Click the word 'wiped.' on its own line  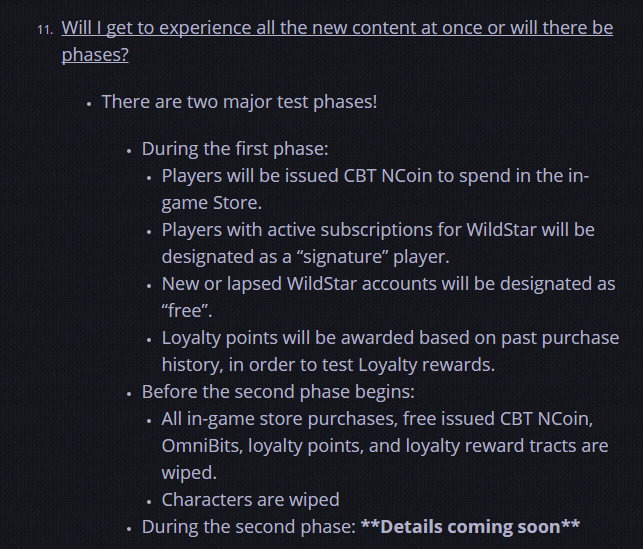click(189, 473)
